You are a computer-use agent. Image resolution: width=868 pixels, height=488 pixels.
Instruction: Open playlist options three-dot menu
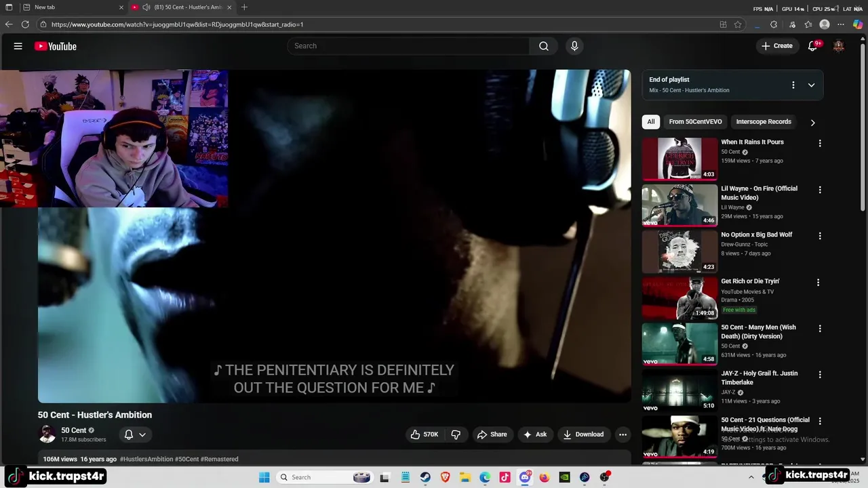793,85
